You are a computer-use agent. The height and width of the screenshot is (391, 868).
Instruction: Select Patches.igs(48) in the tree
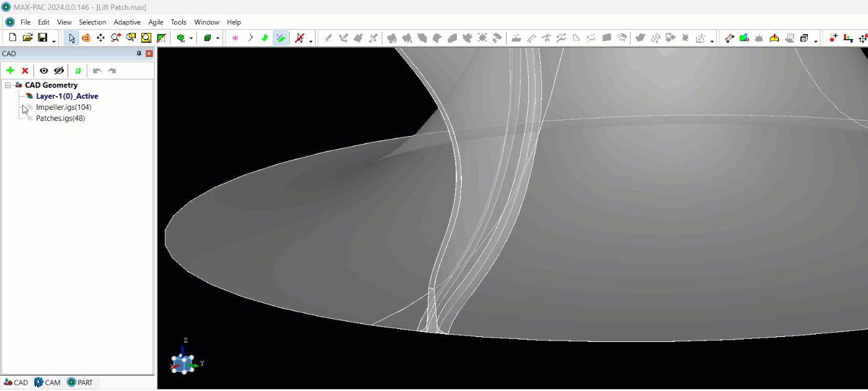[60, 119]
